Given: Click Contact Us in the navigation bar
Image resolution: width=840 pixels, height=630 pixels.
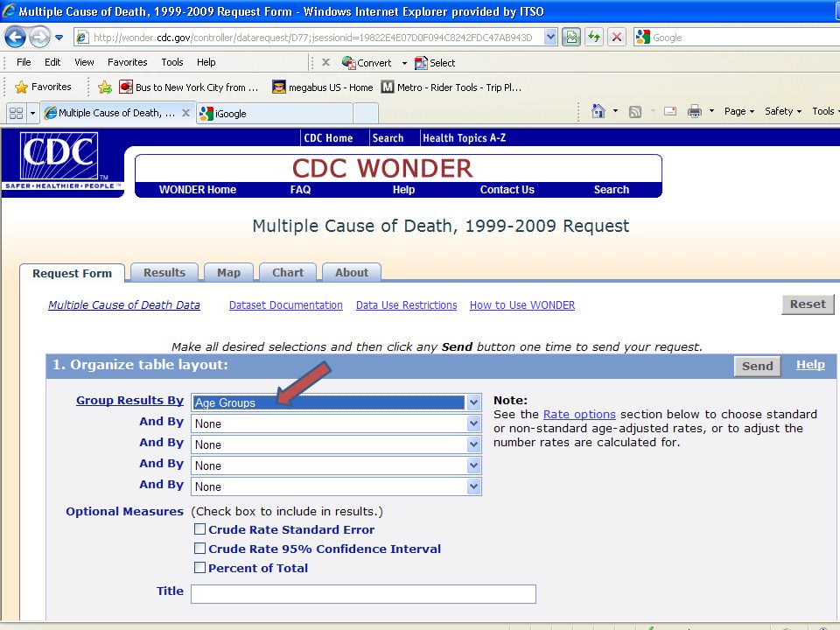Looking at the screenshot, I should click(x=507, y=190).
